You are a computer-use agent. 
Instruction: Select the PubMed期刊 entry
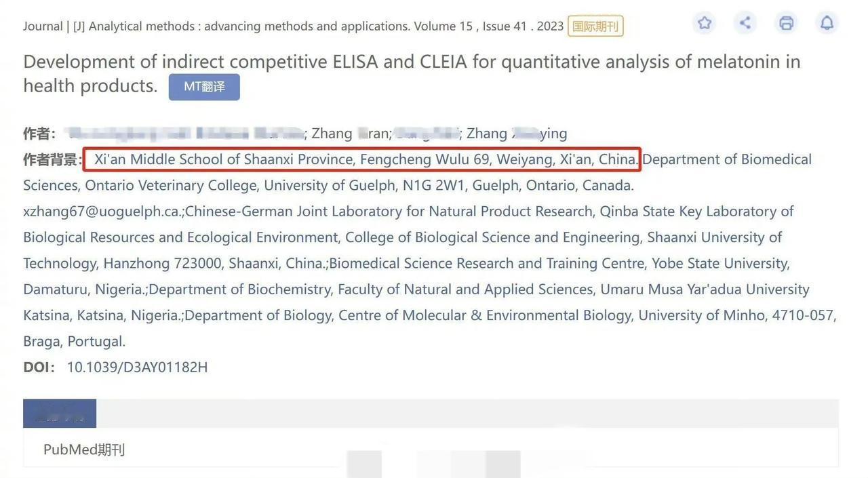[84, 450]
